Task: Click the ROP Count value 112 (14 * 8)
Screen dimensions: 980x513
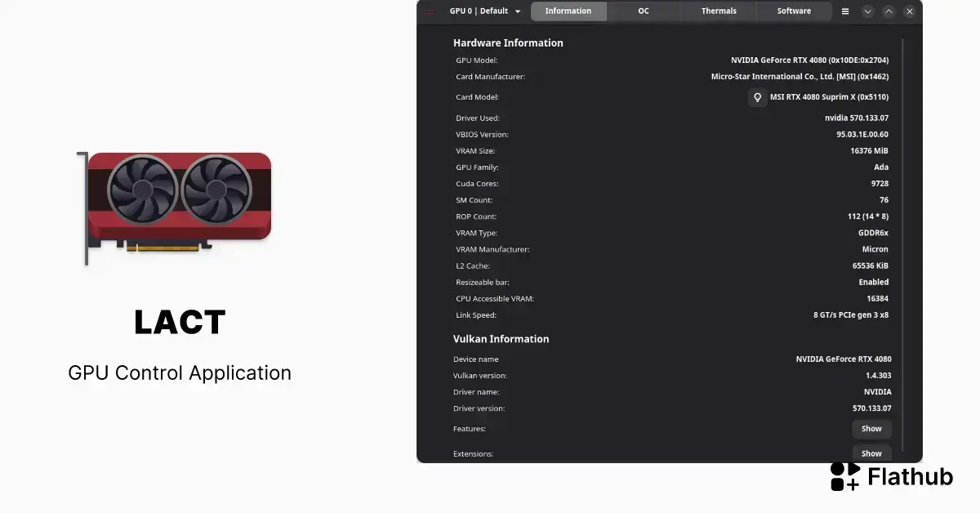Action: coord(868,216)
